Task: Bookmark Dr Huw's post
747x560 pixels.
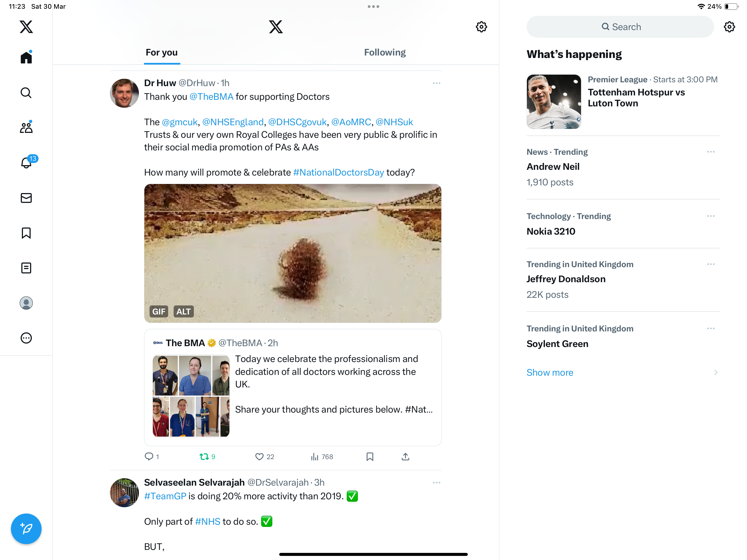Action: pos(370,457)
